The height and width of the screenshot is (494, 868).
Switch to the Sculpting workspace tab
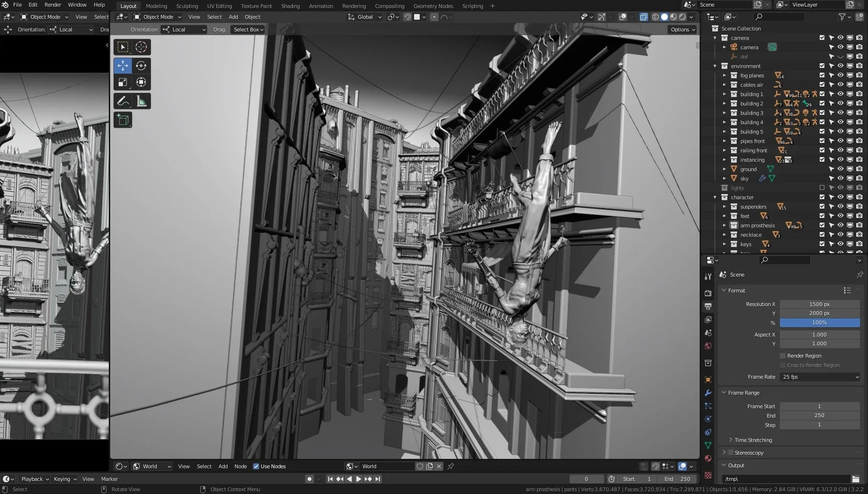coord(187,6)
